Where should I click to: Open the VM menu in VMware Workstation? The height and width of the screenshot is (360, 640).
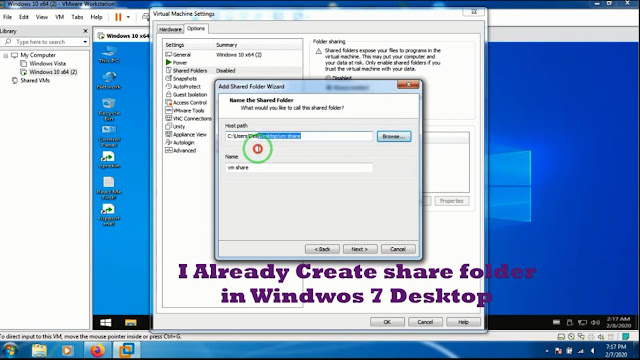60,17
